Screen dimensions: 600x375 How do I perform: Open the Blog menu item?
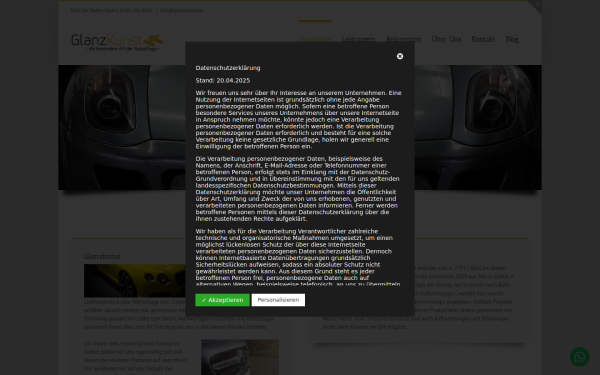(x=512, y=39)
